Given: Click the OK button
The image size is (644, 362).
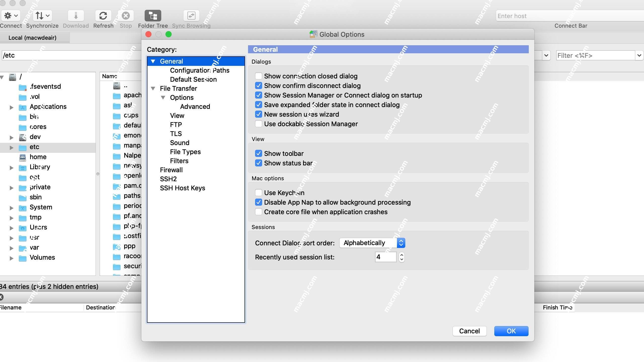Looking at the screenshot, I should coord(511,331).
